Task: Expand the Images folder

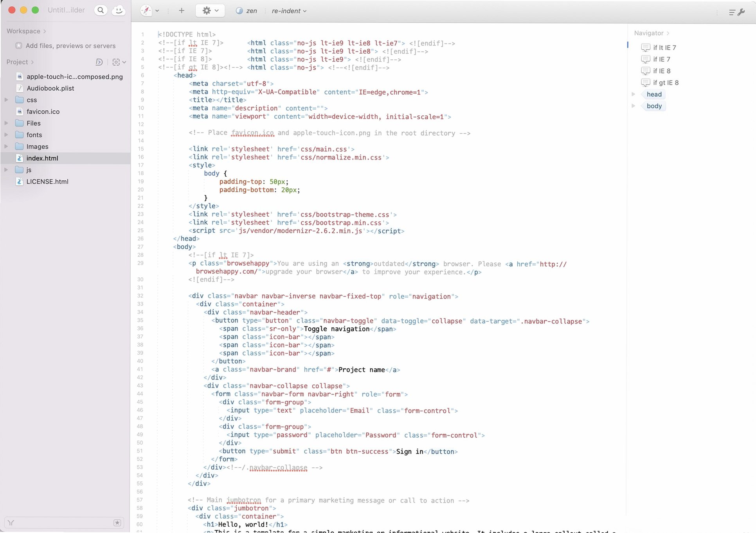Action: pos(6,147)
